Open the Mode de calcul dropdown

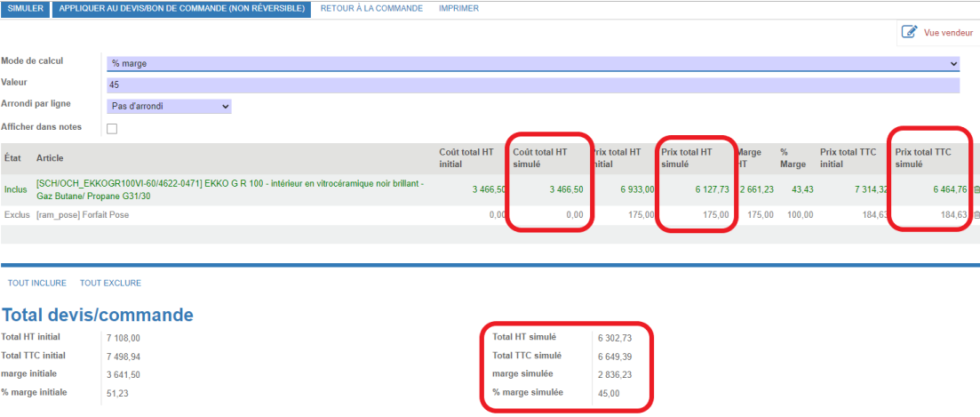pyautogui.click(x=533, y=63)
